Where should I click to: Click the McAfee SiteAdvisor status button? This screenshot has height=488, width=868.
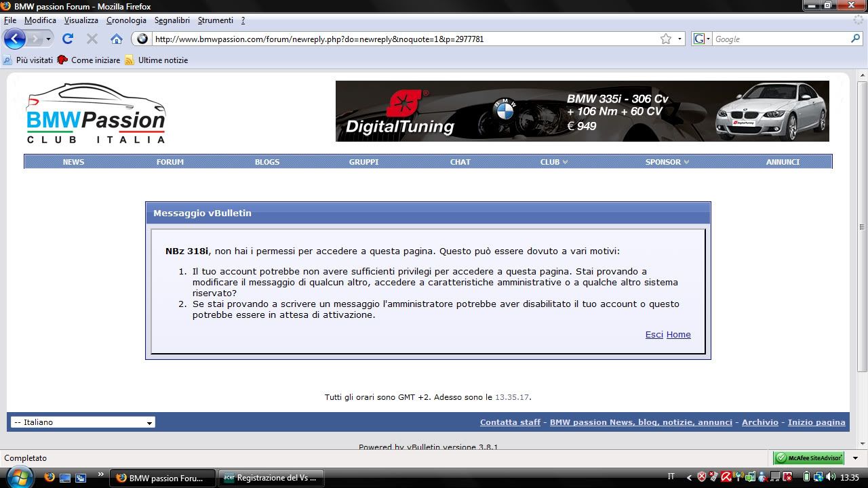click(809, 458)
